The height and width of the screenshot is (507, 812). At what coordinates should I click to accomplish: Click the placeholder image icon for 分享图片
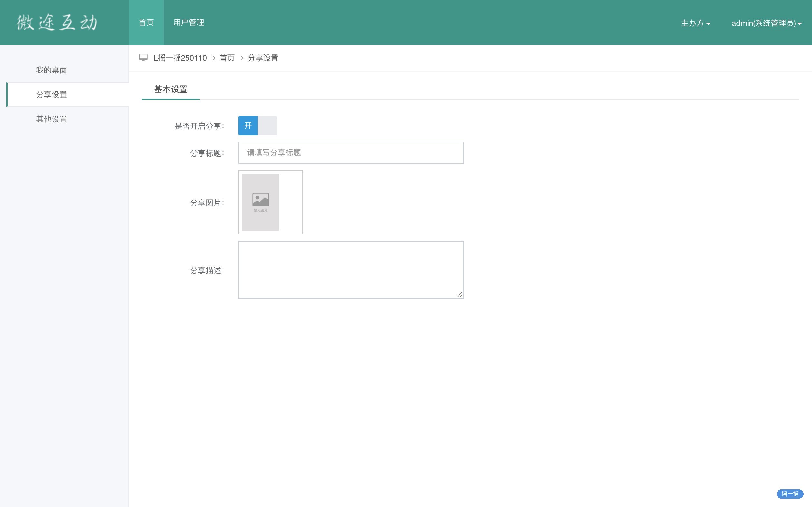pos(261,202)
